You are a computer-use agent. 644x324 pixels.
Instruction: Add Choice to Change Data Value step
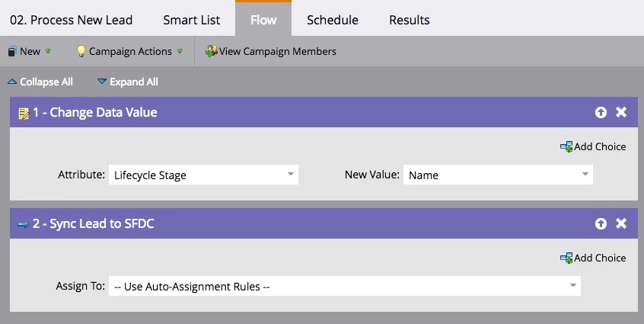pos(593,146)
